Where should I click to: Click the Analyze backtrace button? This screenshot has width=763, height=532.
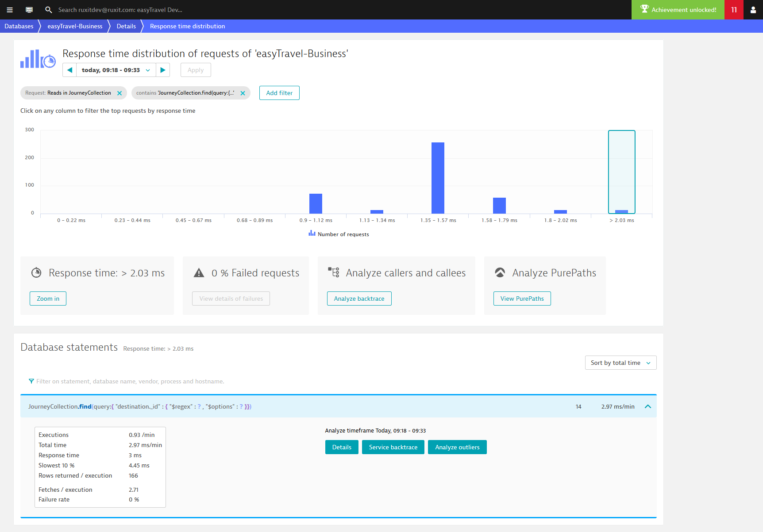click(359, 299)
